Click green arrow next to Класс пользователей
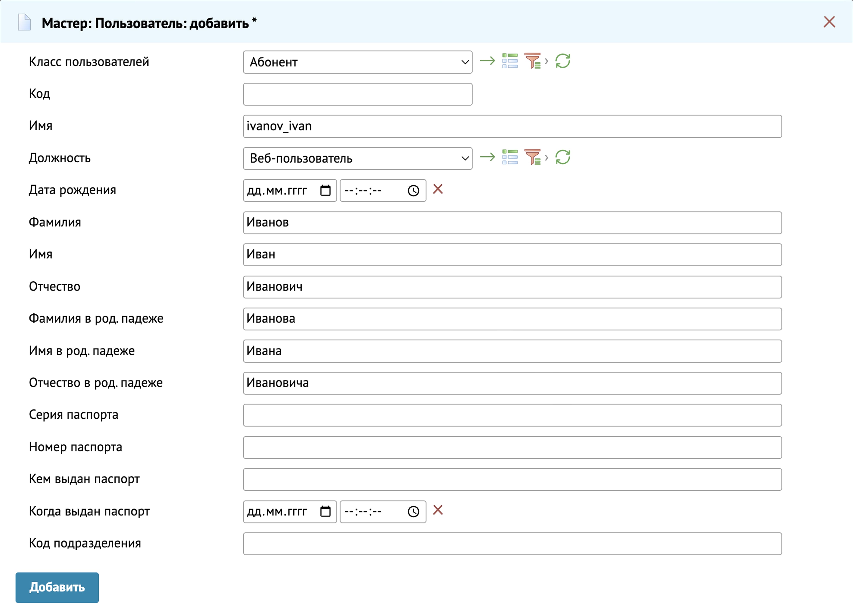853x616 pixels. tap(487, 61)
